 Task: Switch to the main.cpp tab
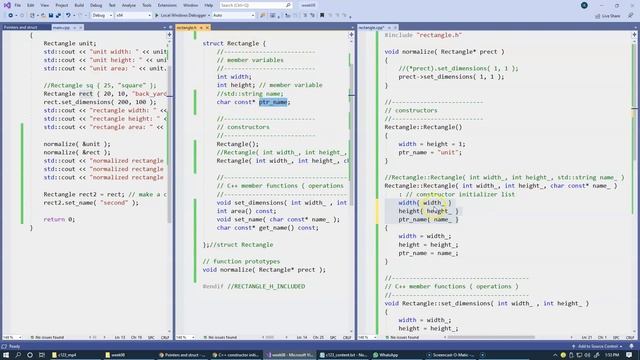[61, 27]
